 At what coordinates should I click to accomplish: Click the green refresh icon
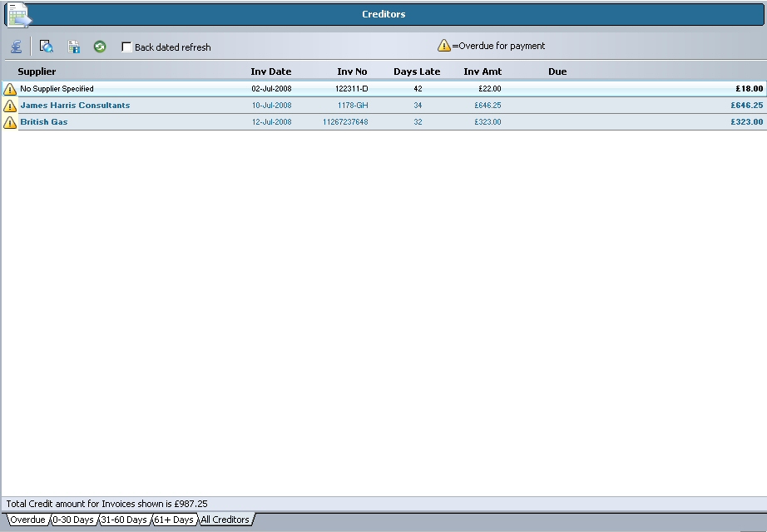point(100,47)
